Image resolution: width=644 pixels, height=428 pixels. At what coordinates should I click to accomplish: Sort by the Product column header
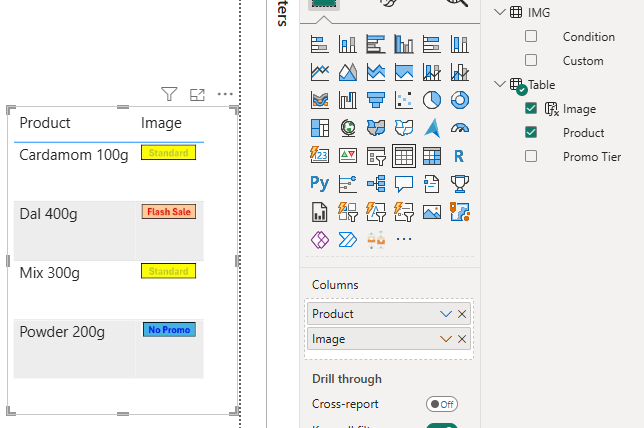pos(45,123)
